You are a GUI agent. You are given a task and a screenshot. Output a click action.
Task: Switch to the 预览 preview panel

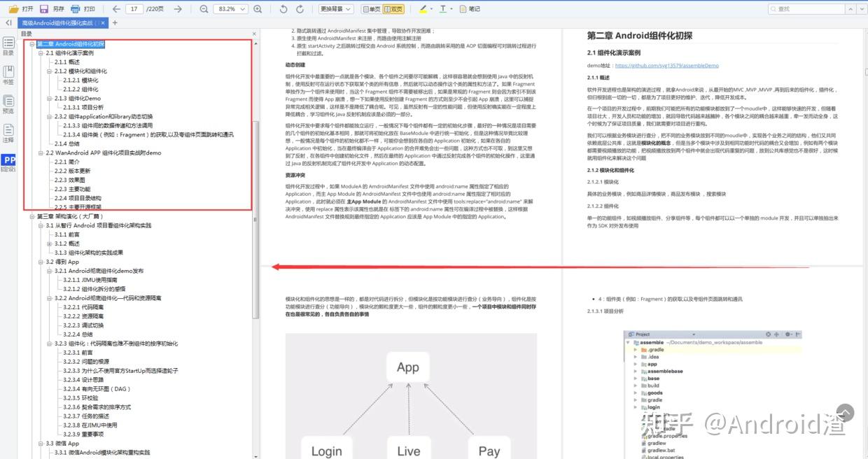tap(8, 103)
